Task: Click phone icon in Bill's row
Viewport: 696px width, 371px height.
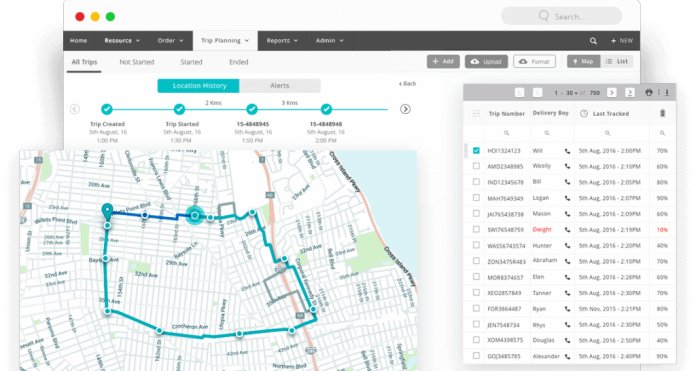Action: (567, 182)
